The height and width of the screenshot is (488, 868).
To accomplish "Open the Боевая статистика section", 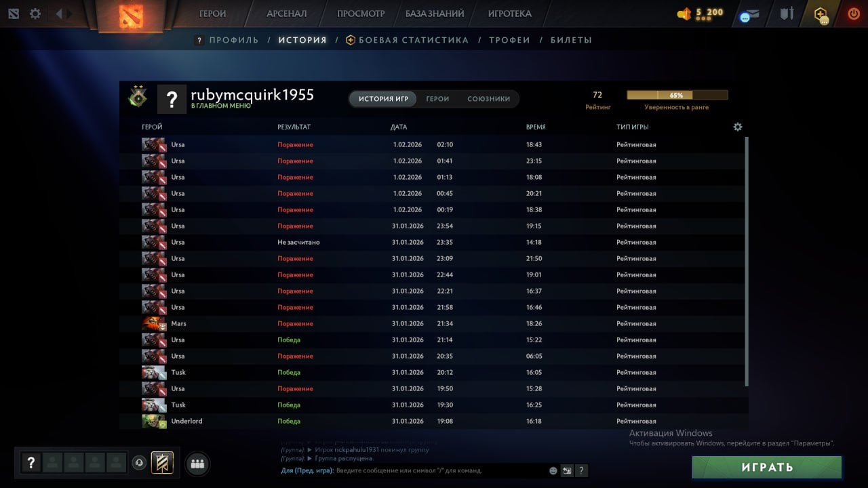I will [413, 40].
